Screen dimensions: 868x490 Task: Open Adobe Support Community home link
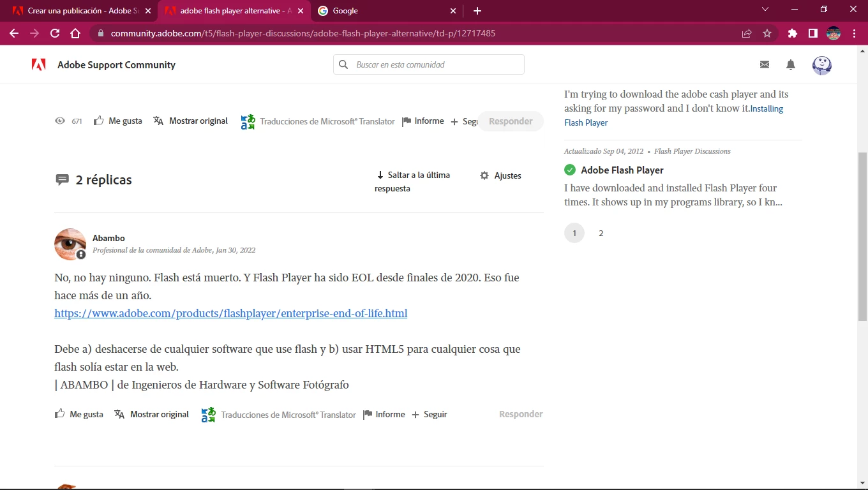coord(116,64)
